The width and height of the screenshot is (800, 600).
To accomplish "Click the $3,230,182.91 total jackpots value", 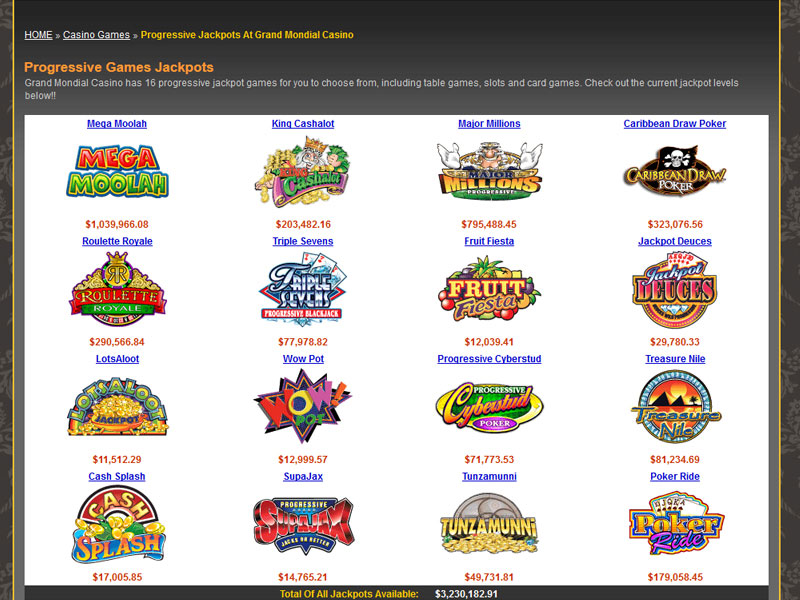I will pyautogui.click(x=466, y=594).
